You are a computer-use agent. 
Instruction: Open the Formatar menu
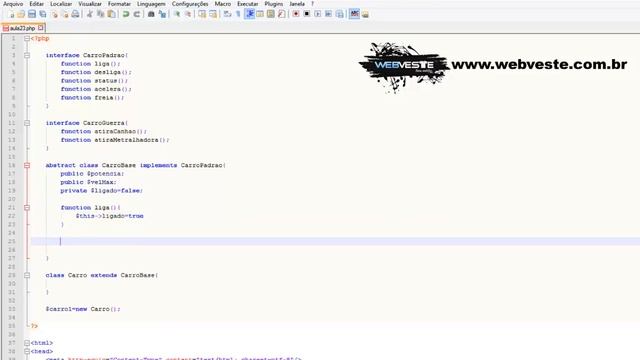click(119, 4)
